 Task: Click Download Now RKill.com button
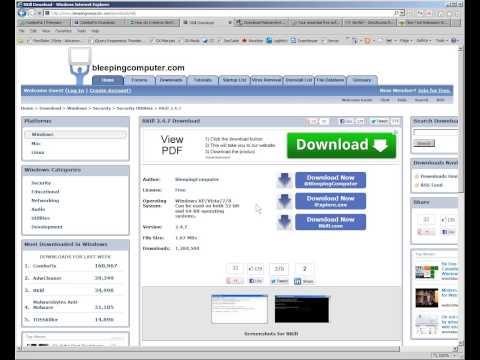tap(330, 222)
